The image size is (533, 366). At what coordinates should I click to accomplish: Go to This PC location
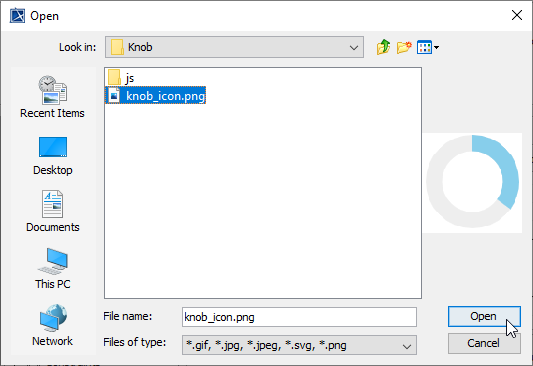pos(52,268)
